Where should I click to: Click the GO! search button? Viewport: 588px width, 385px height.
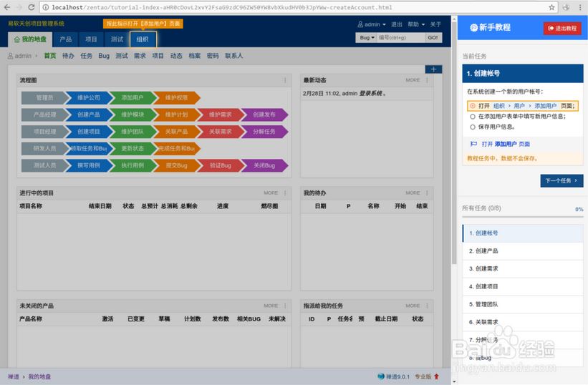point(433,37)
